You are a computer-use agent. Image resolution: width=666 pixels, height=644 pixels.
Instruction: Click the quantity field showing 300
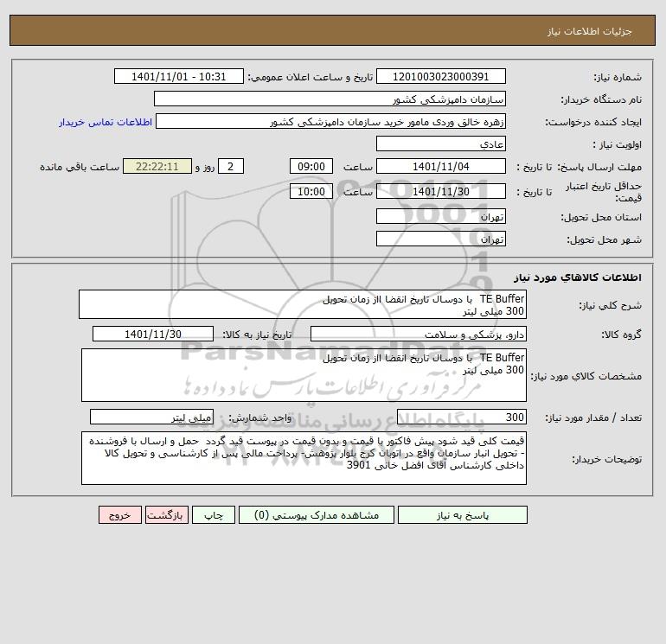pyautogui.click(x=462, y=418)
